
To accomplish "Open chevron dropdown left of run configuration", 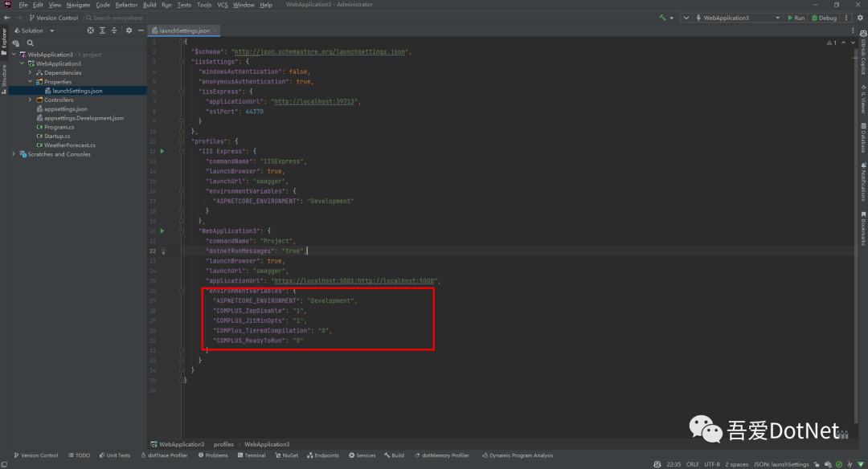I will (x=686, y=18).
